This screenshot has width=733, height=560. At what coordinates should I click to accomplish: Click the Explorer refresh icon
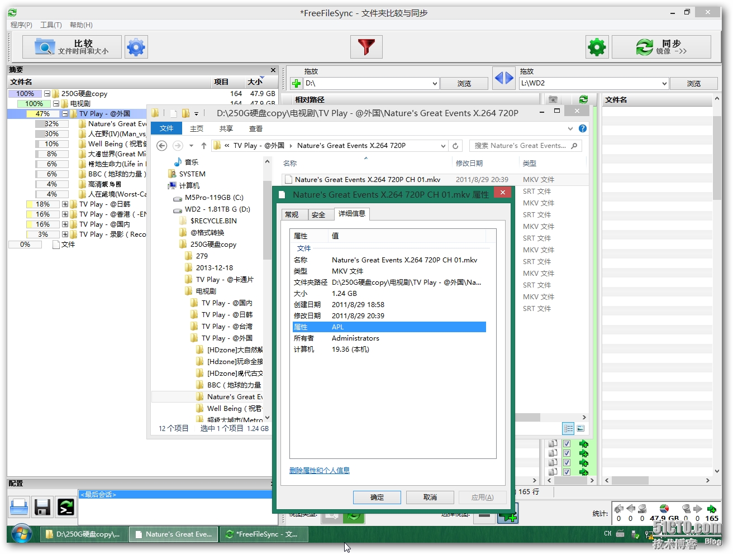coord(455,146)
